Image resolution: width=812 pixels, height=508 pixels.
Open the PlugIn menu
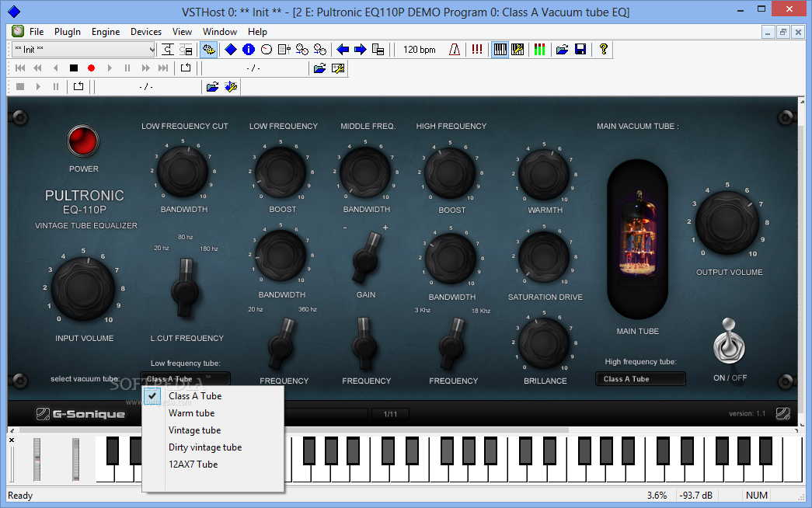tap(68, 32)
